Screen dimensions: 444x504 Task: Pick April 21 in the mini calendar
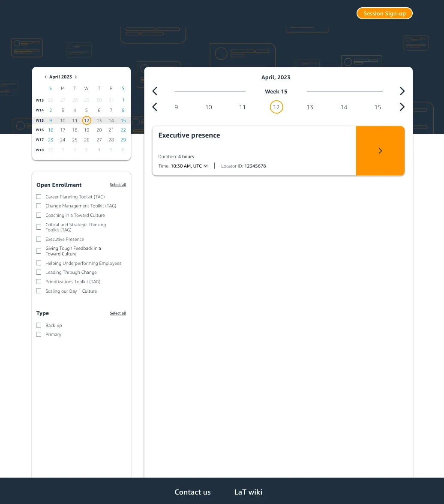pyautogui.click(x=111, y=130)
